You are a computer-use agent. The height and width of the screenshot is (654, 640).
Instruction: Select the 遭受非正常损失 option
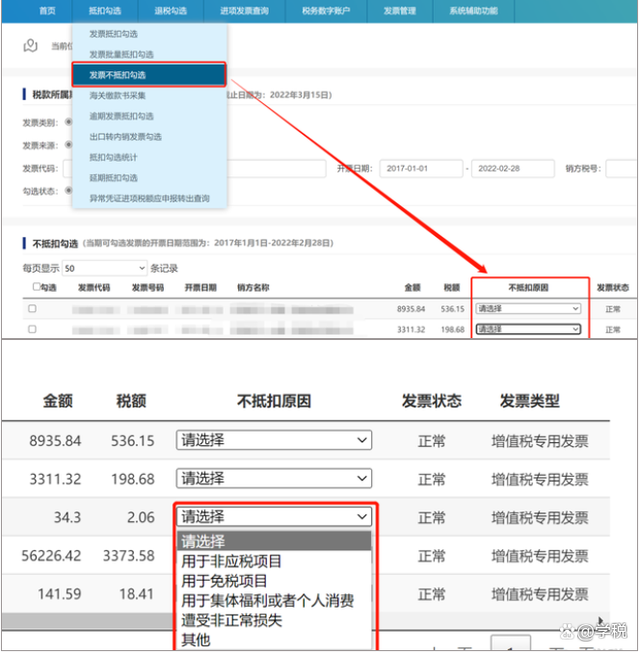pos(232,620)
